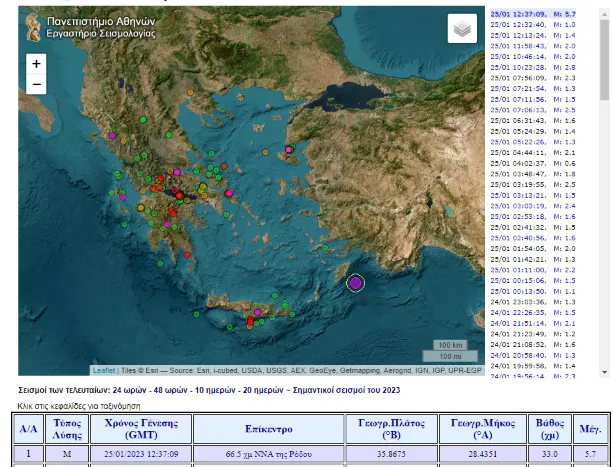This screenshot has height=467, width=613.
Task: Select list entry 24/01 21:08:52 M: 1.6
Action: coord(533,345)
